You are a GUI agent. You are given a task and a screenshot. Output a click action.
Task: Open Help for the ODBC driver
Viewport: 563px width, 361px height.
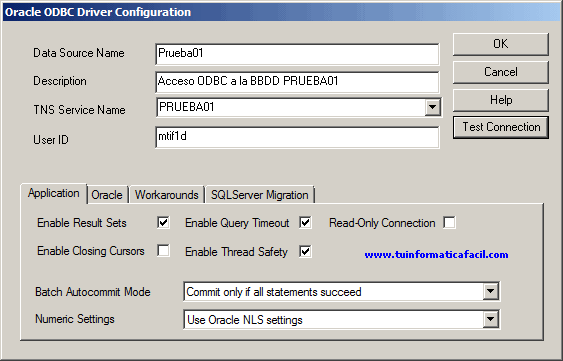click(x=501, y=100)
